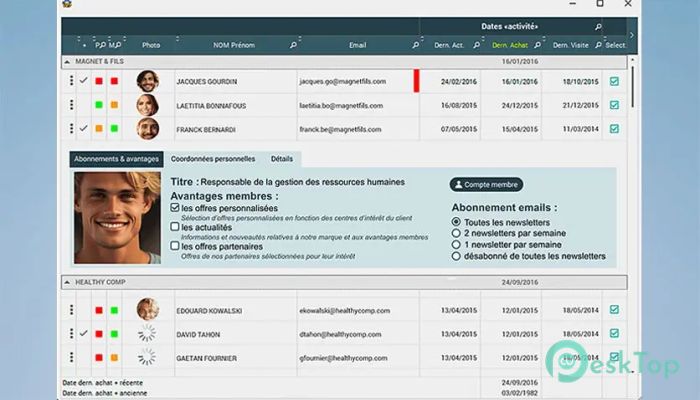Collapse the HEALTHY COMP group
This screenshot has height=400, width=700.
click(67, 282)
